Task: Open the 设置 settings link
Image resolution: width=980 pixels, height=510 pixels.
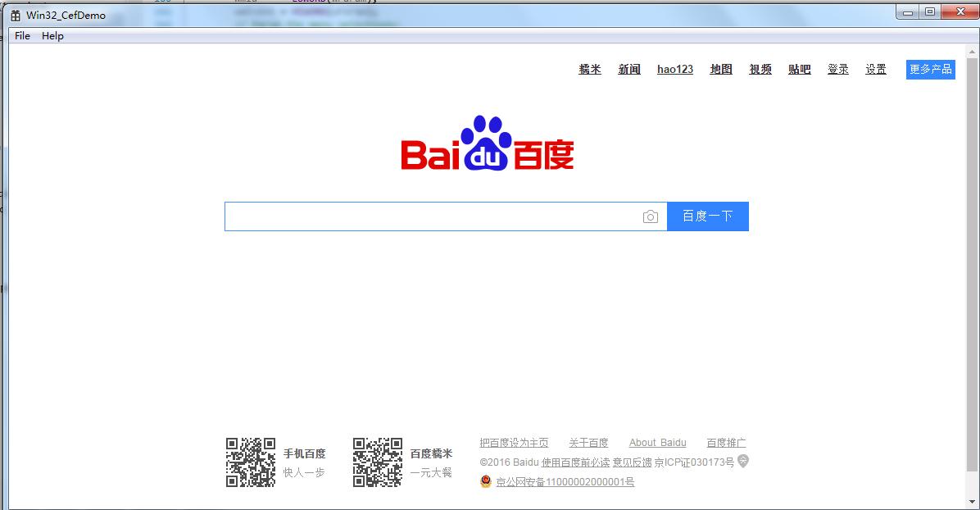Action: pyautogui.click(x=876, y=70)
